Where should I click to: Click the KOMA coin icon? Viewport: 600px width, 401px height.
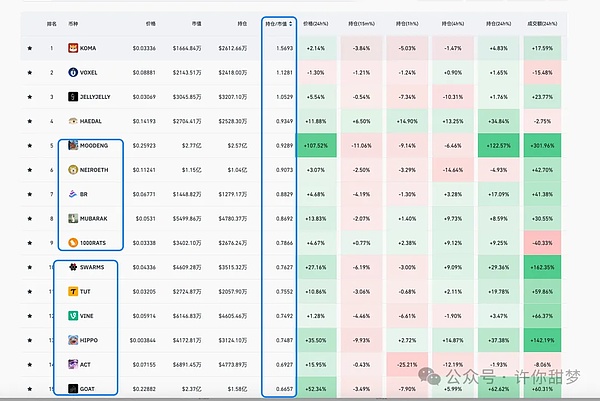click(73, 48)
